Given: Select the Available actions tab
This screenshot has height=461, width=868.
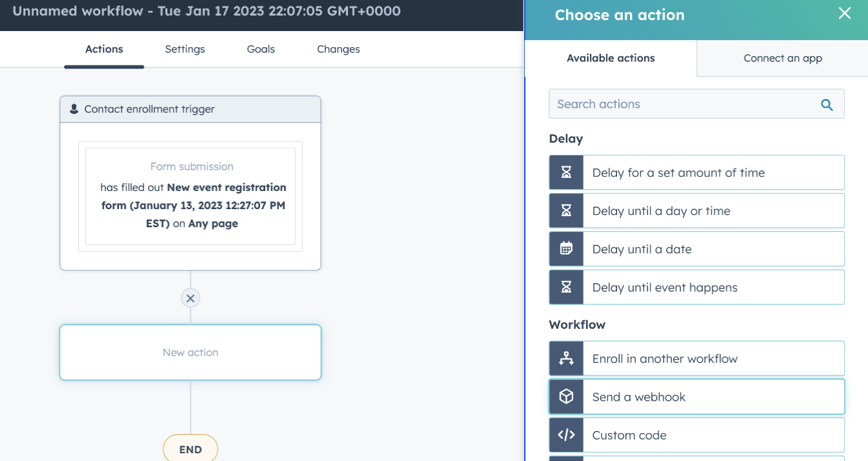Looking at the screenshot, I should tap(611, 58).
